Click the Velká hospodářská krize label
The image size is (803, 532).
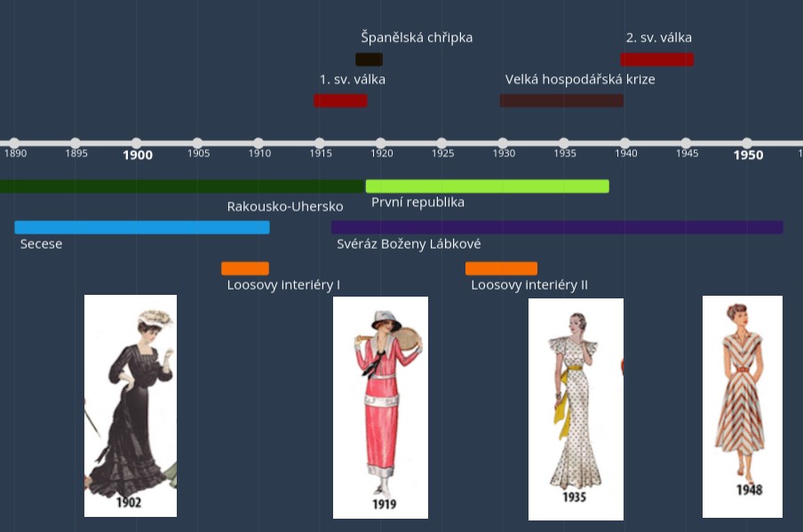pos(580,80)
